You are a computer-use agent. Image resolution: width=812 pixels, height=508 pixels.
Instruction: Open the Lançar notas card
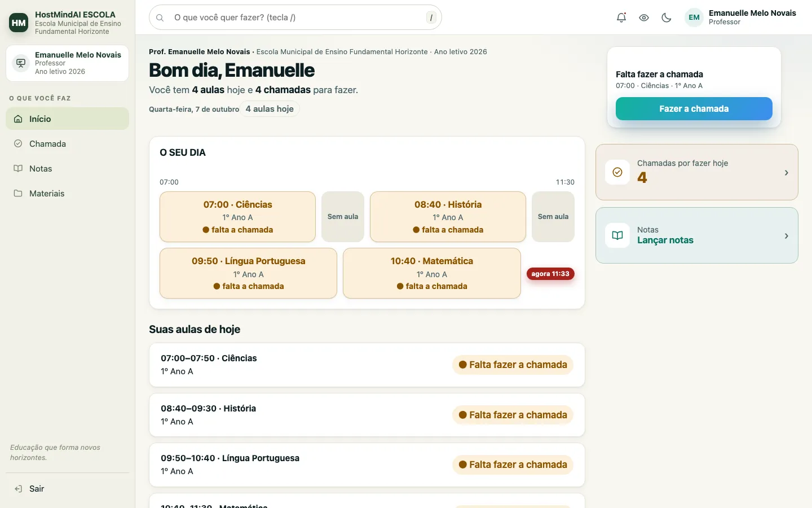pyautogui.click(x=697, y=235)
